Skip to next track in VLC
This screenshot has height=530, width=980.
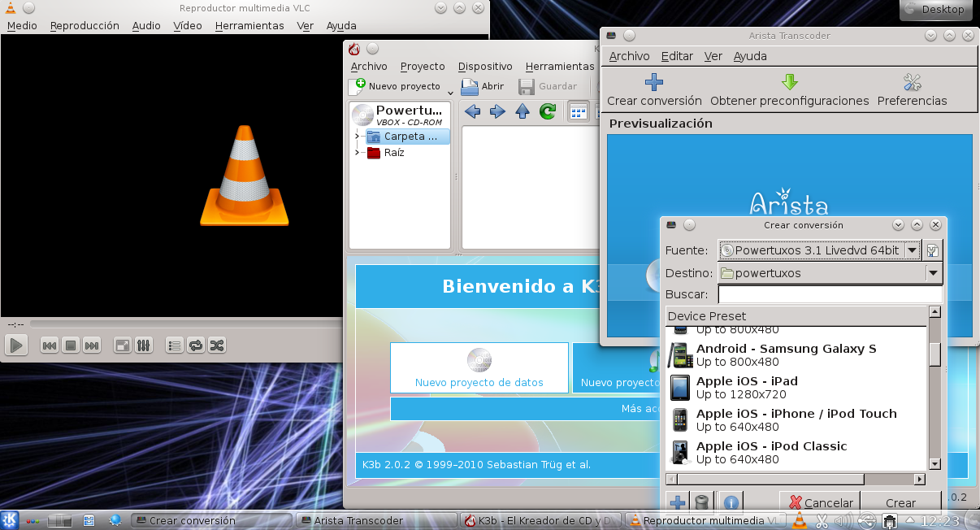point(92,345)
